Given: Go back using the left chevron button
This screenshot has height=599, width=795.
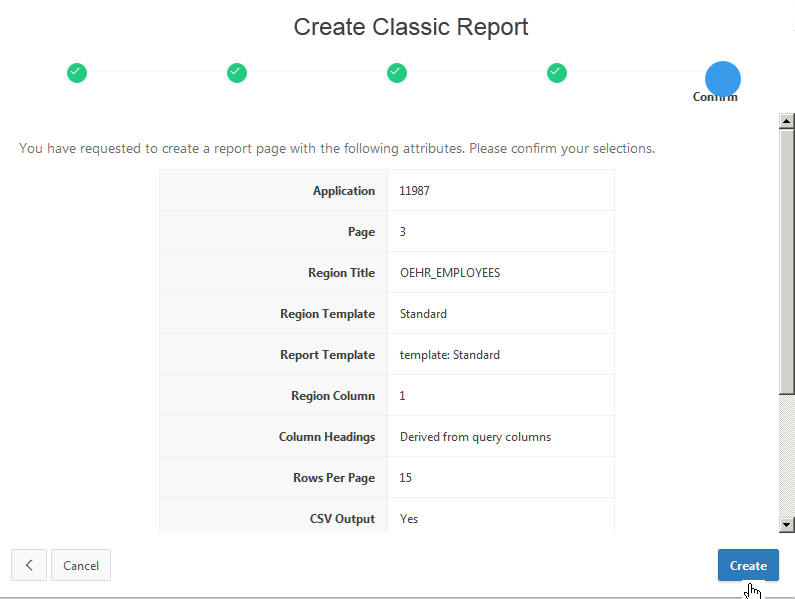Looking at the screenshot, I should coord(29,565).
